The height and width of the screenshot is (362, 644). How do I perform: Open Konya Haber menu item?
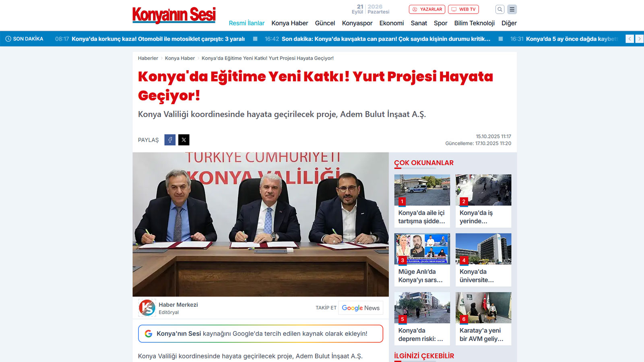[290, 23]
